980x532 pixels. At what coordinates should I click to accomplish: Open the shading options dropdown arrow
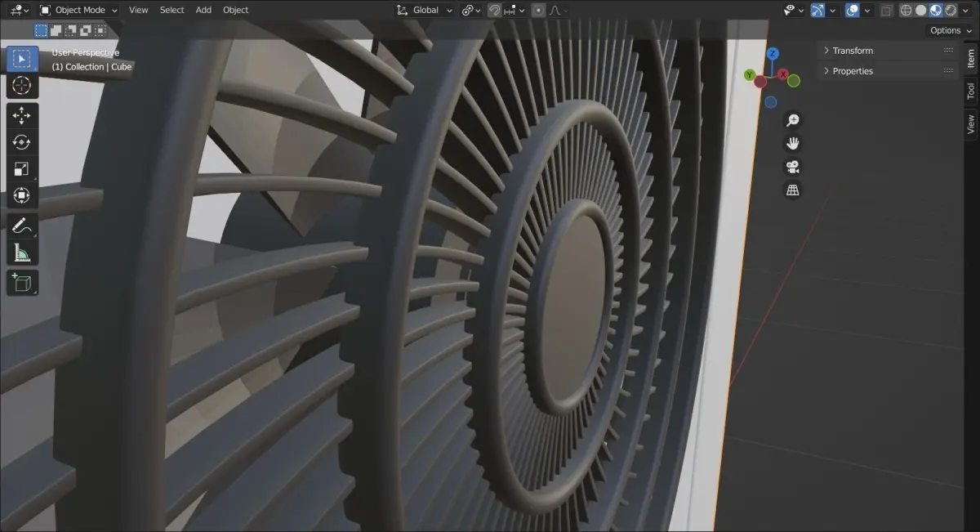coord(966,10)
